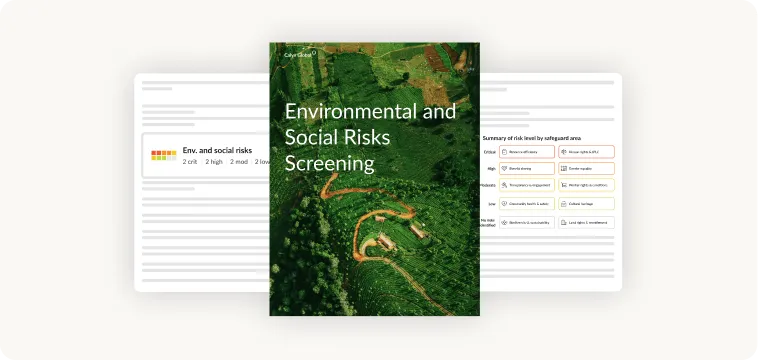Click the 'High' risk level row label

pyautogui.click(x=492, y=169)
